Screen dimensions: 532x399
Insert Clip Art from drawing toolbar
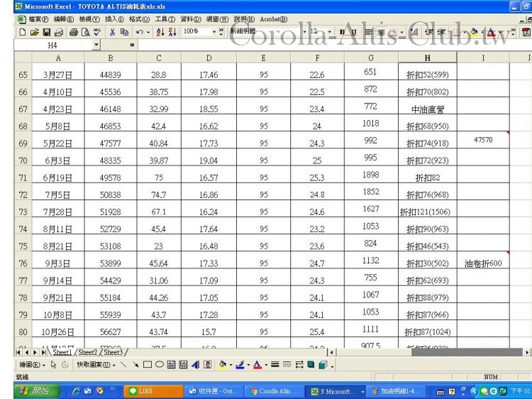pyautogui.click(x=207, y=365)
